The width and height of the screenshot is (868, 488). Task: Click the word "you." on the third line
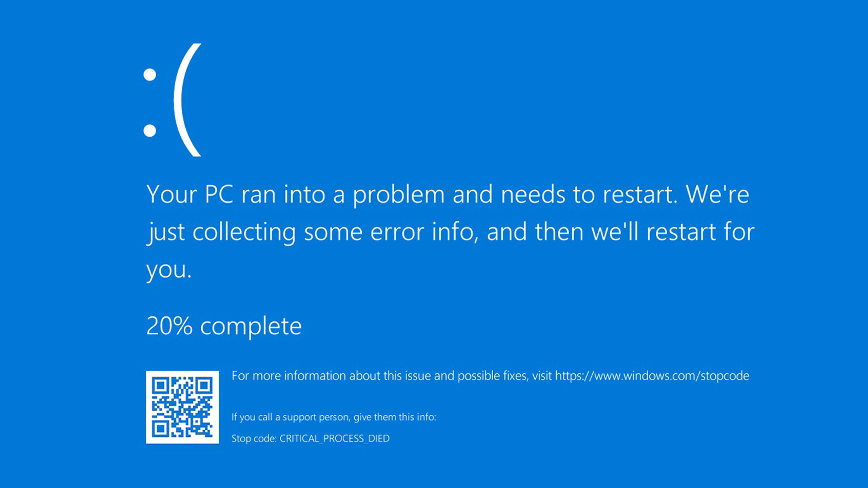169,270
